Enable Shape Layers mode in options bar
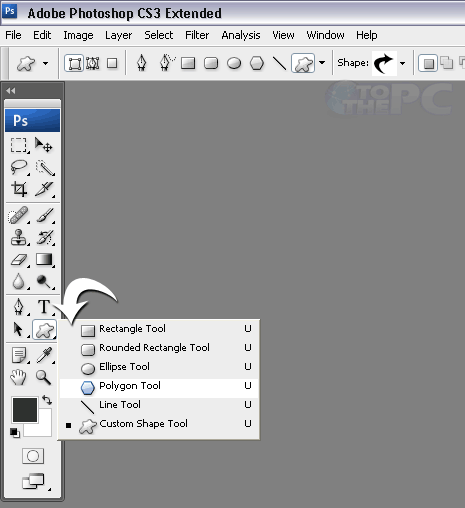 74,63
